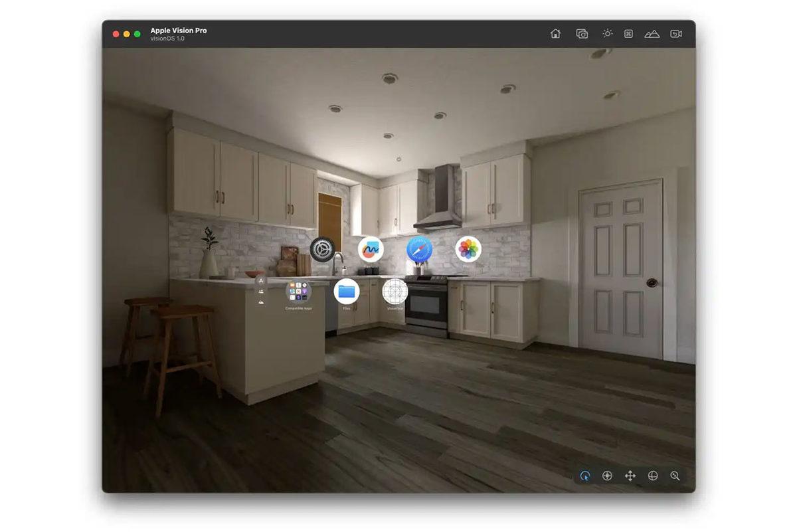Capture a screenshot with the camera icon

[581, 33]
